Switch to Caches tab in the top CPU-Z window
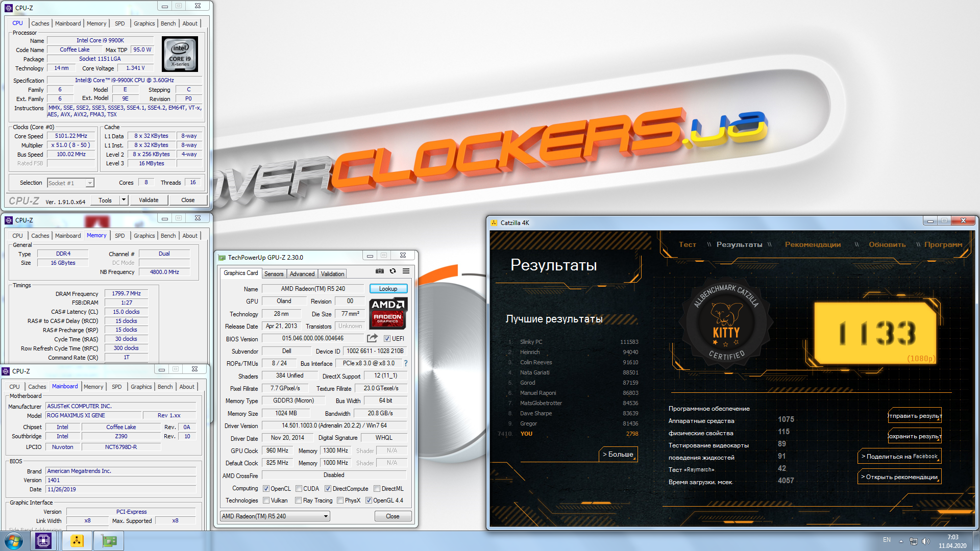 coord(40,23)
